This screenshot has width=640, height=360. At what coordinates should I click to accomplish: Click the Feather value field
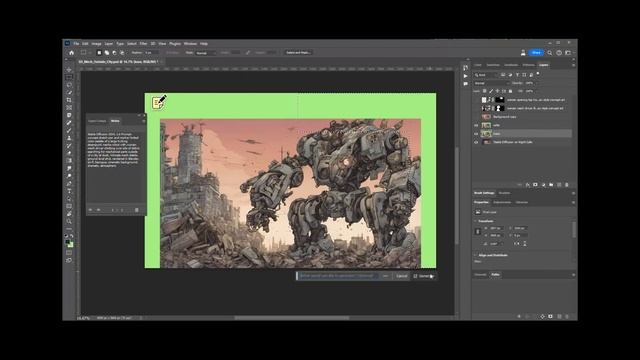pos(151,53)
